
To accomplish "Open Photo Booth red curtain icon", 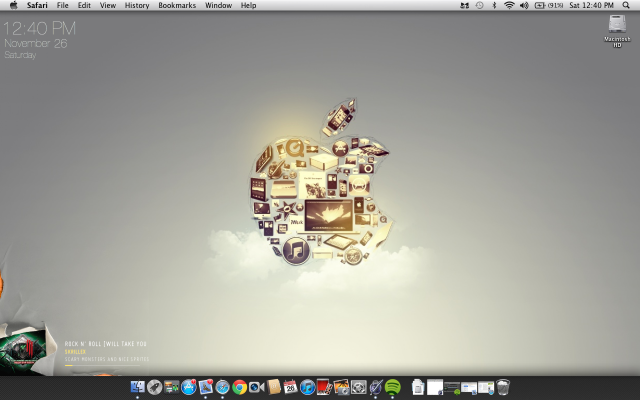I will click(x=324, y=387).
